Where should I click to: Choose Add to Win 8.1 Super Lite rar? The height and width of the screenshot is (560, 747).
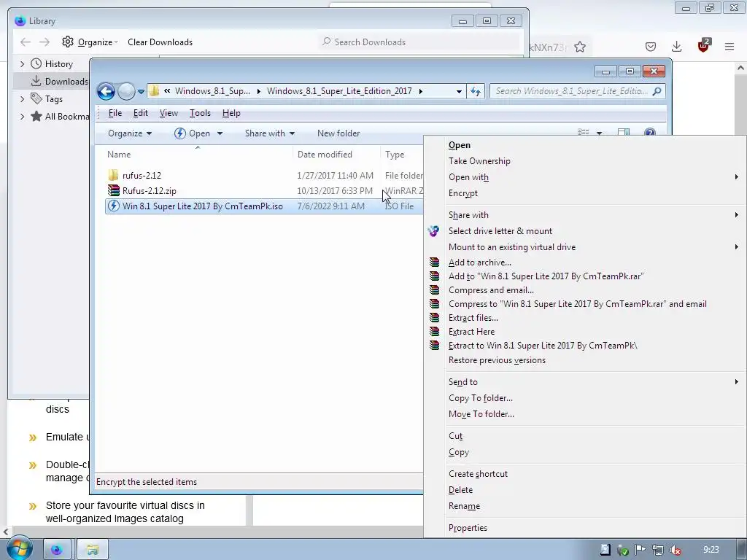(546, 276)
